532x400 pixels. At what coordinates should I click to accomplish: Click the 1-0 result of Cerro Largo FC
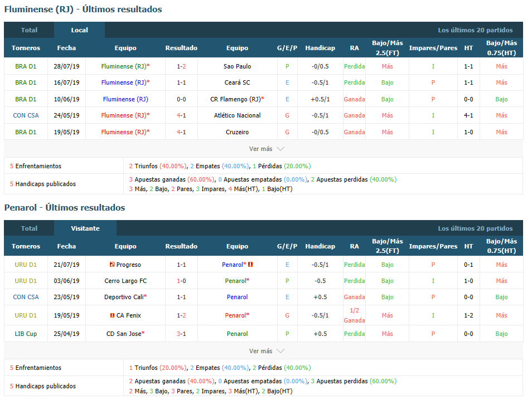(181, 281)
